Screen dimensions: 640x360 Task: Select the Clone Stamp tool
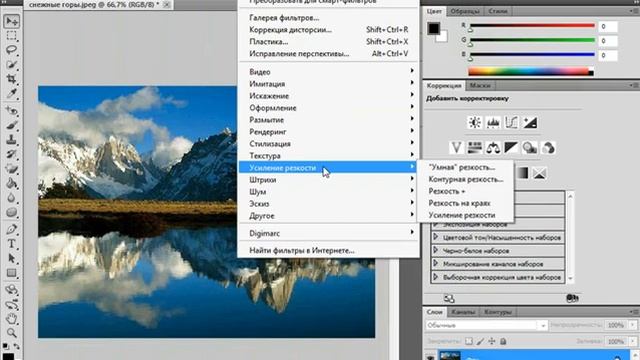click(11, 140)
